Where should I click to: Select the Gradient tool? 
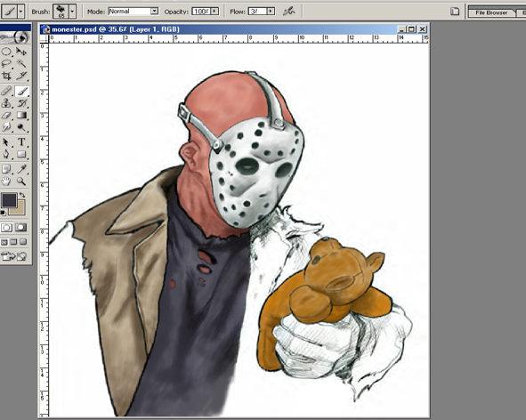tap(21, 115)
